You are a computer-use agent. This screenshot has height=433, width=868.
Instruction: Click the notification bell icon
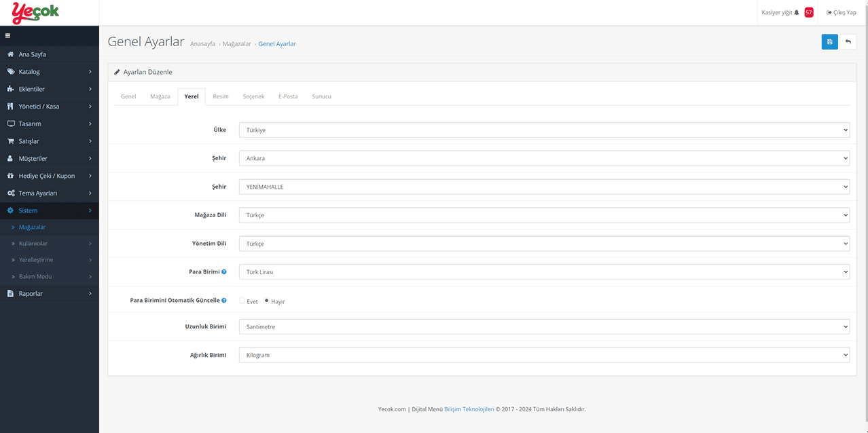[797, 12]
